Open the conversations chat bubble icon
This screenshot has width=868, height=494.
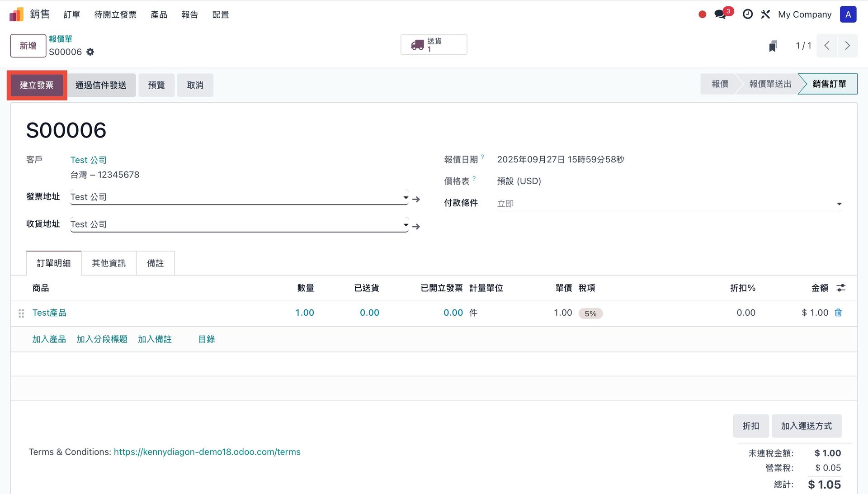[720, 14]
